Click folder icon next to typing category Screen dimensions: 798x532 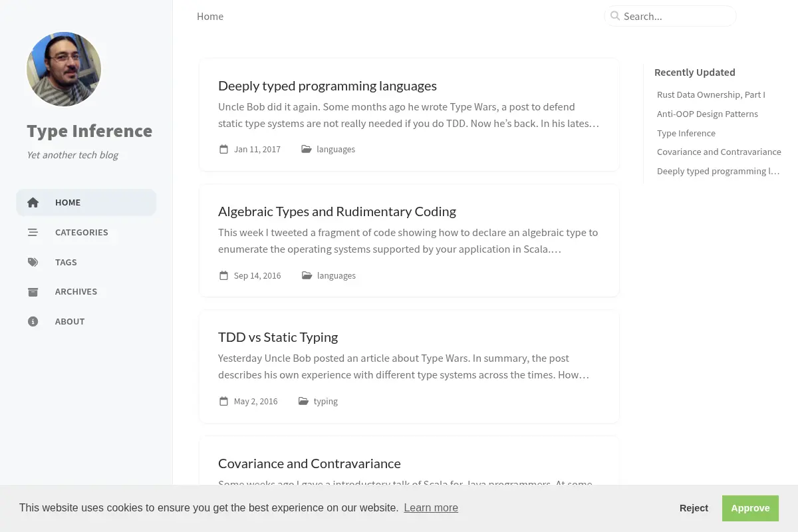click(303, 401)
